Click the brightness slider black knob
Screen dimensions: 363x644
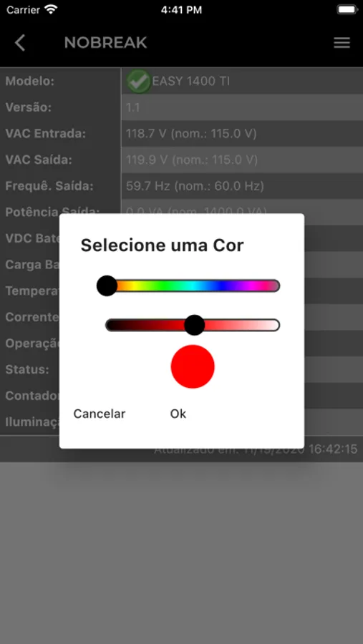(x=195, y=325)
